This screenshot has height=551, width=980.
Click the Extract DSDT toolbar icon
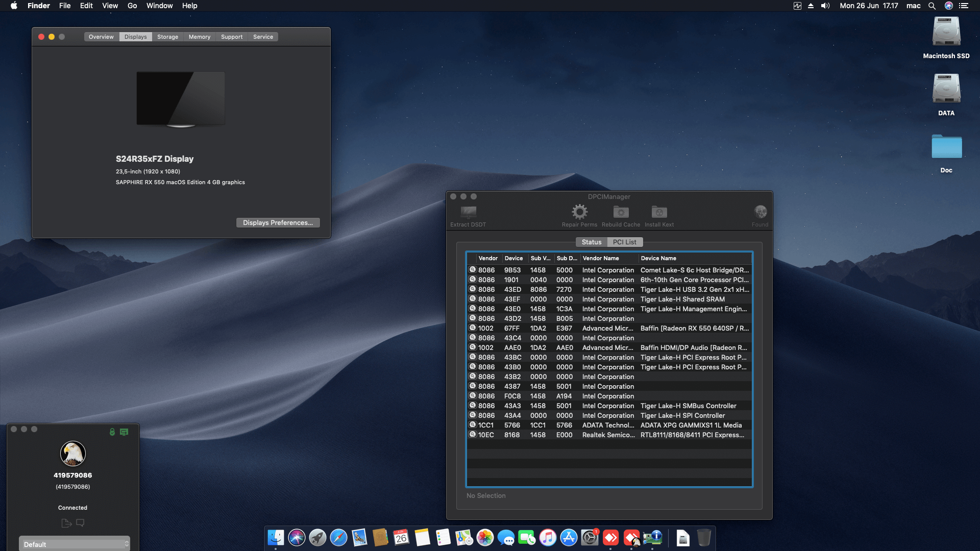point(468,212)
